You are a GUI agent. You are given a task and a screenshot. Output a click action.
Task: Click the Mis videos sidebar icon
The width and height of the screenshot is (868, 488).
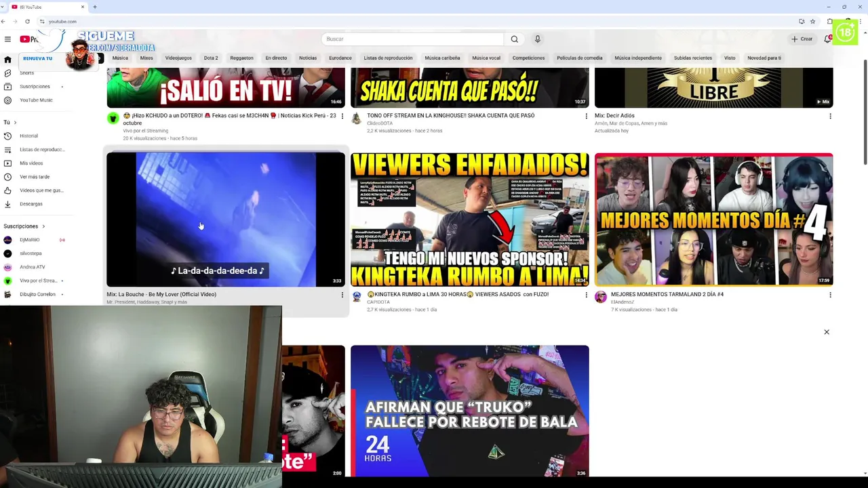[x=7, y=163]
